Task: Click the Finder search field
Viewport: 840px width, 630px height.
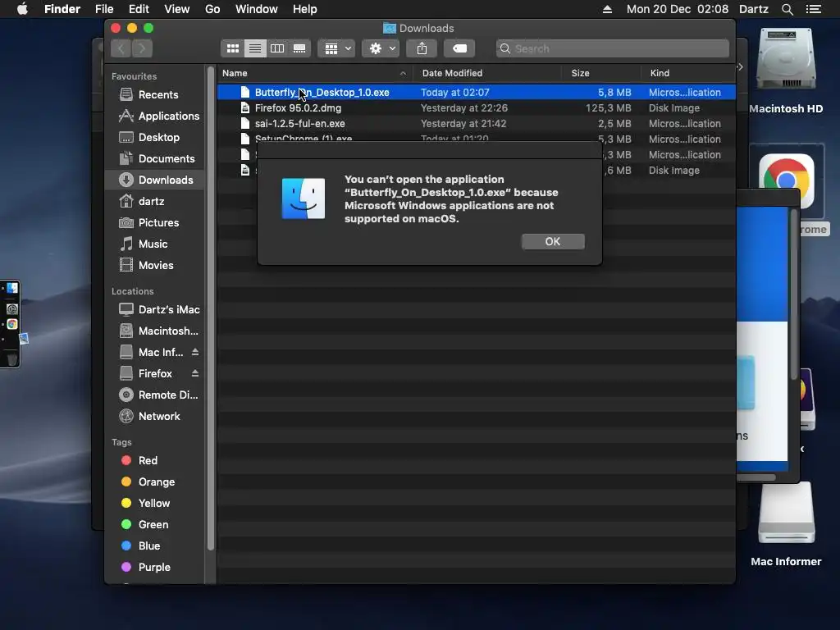Action: pos(612,48)
